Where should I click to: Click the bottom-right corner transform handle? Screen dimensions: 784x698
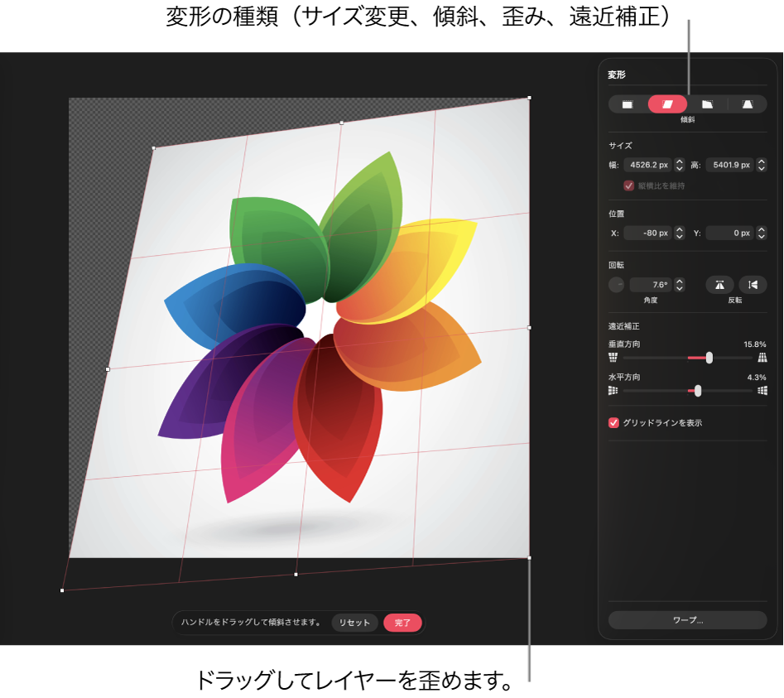point(530,557)
